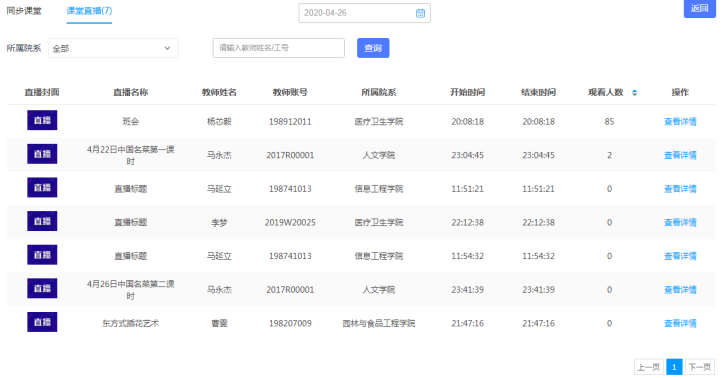
Task: Select end time 22:12:38
Action: coord(539,223)
